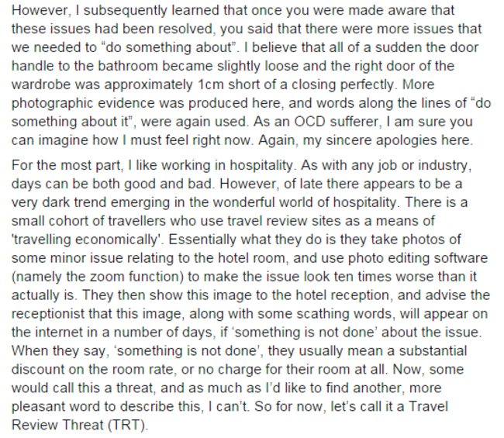Click the quoted phrase 'travelling economically'
504x438 pixels.
pyautogui.click(x=88, y=240)
